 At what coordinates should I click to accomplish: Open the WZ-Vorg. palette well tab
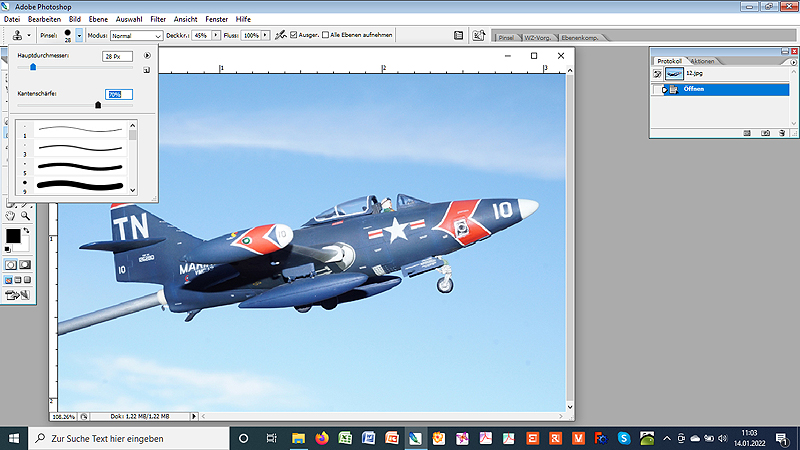tap(538, 38)
